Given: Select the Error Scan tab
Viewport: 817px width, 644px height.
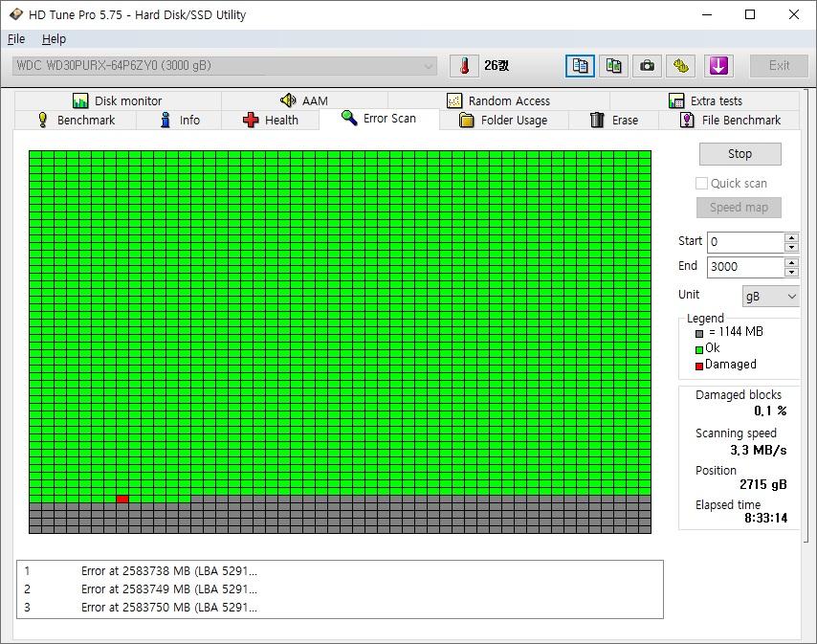Looking at the screenshot, I should (x=379, y=119).
